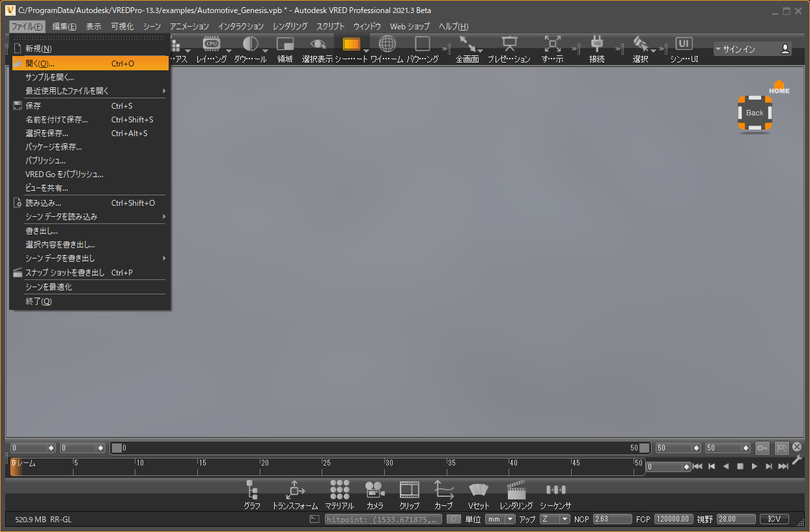Toggle the key icon on timeline bar
The height and width of the screenshot is (532, 810).
(x=762, y=448)
